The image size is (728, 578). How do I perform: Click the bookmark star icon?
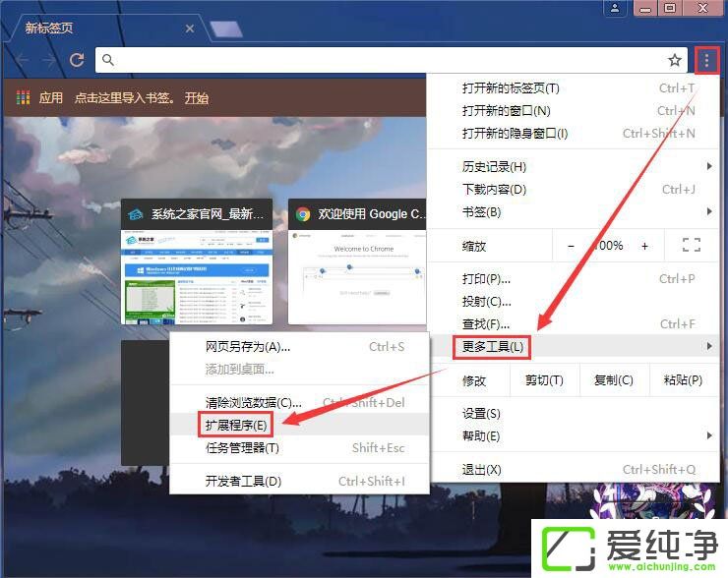click(675, 60)
